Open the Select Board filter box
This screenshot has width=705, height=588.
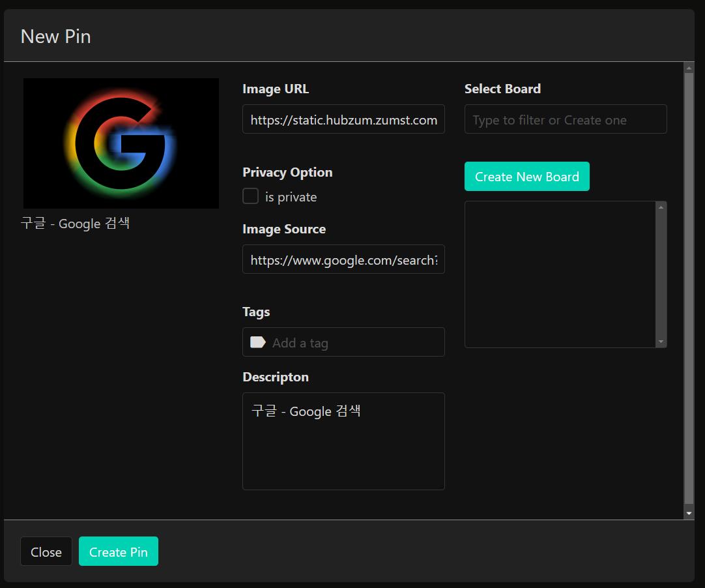[x=565, y=119]
